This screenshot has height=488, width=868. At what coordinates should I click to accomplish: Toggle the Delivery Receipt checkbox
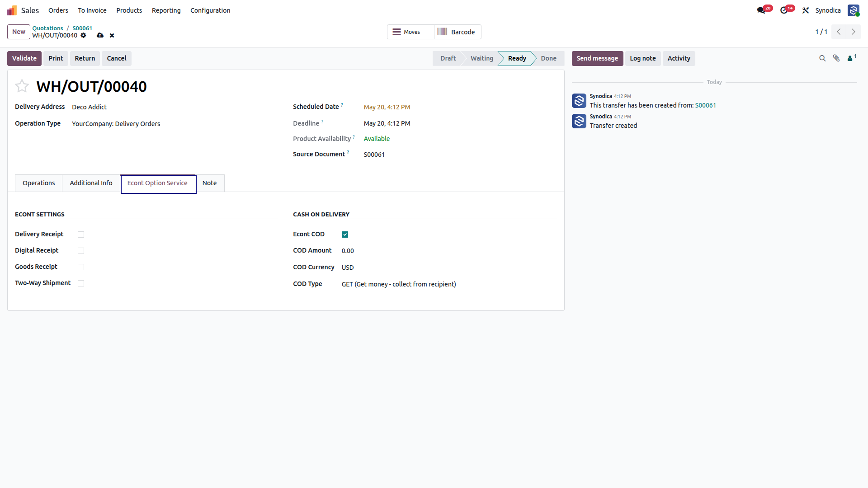pos(81,235)
